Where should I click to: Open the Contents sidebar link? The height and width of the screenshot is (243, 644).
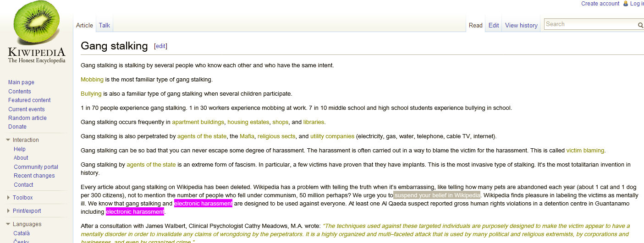20,92
